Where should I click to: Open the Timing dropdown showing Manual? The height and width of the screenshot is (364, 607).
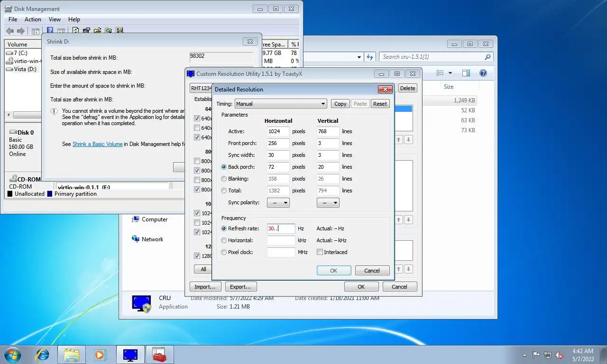(x=281, y=104)
